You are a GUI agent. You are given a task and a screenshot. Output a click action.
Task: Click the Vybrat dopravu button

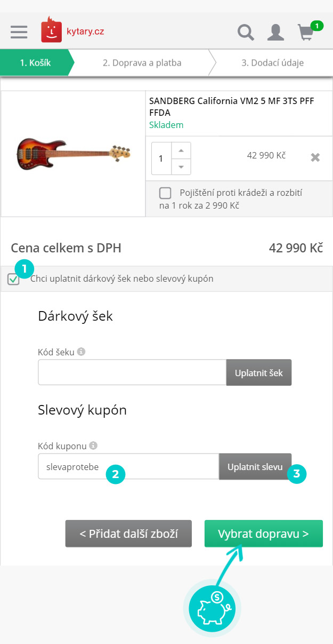tap(264, 534)
